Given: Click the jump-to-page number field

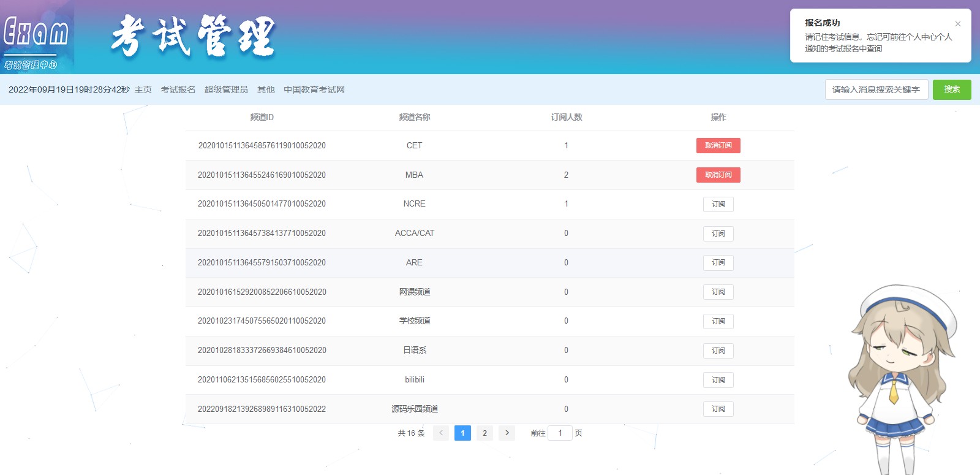Looking at the screenshot, I should pyautogui.click(x=560, y=433).
